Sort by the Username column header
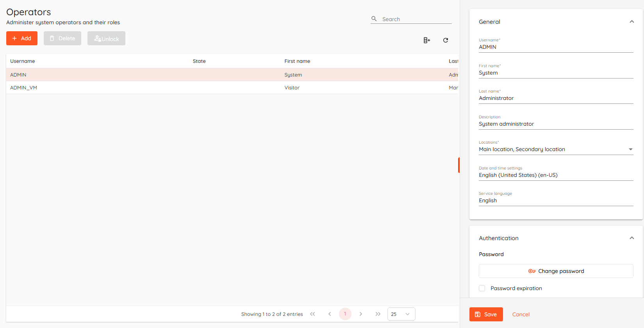644x328 pixels. point(23,61)
